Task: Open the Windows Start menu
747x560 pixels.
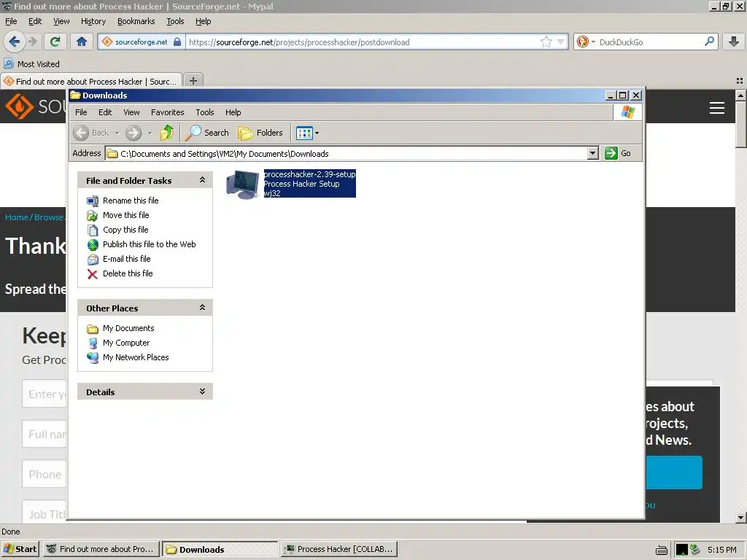Action: click(x=20, y=549)
